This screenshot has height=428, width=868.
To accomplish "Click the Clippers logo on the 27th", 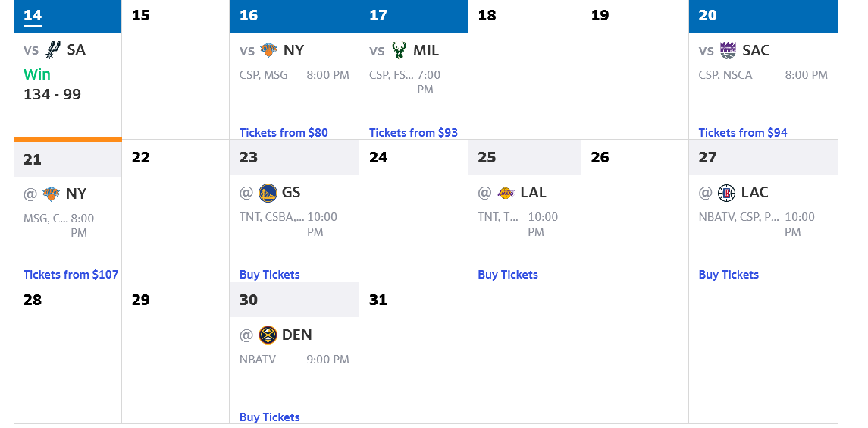I will pos(726,192).
